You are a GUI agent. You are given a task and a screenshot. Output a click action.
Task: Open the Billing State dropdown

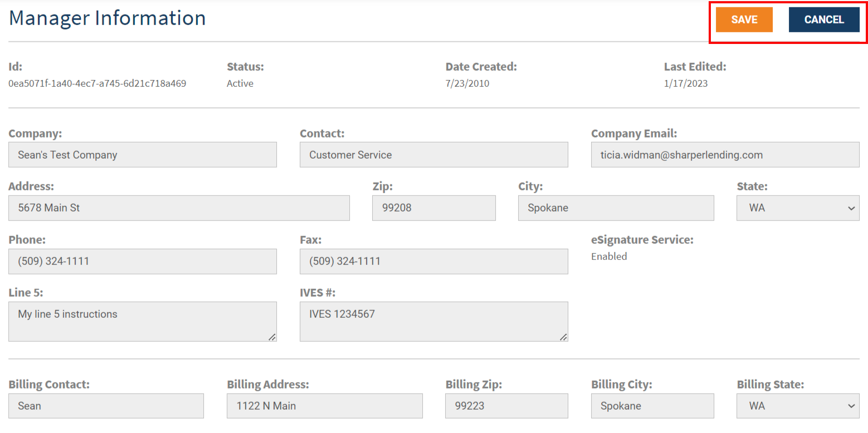point(798,406)
